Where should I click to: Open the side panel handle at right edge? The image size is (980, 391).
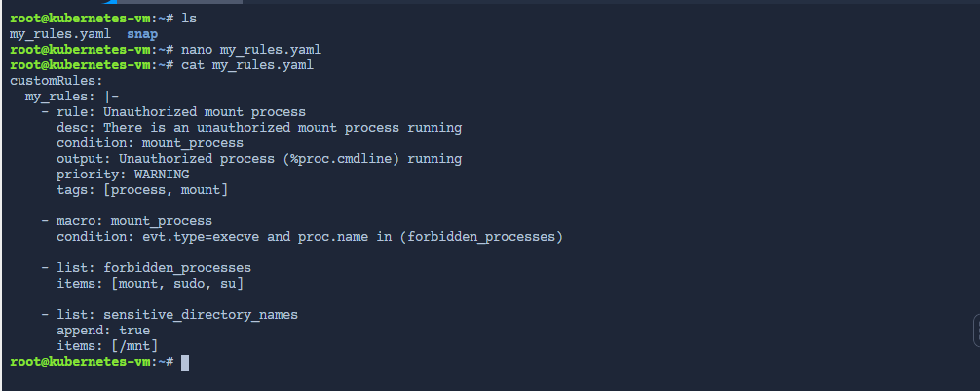click(976, 331)
